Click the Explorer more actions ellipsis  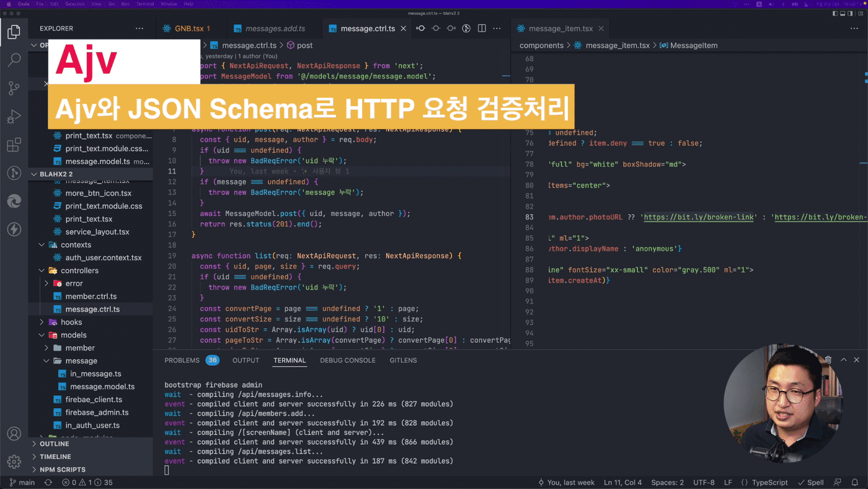(x=139, y=29)
